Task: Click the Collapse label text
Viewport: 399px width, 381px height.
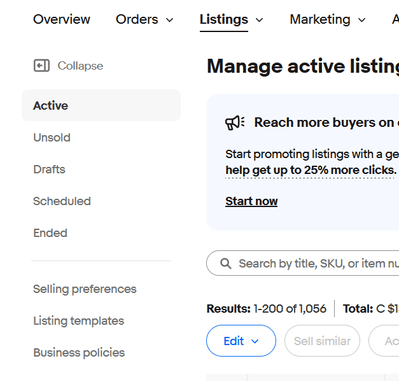Action: (80, 66)
